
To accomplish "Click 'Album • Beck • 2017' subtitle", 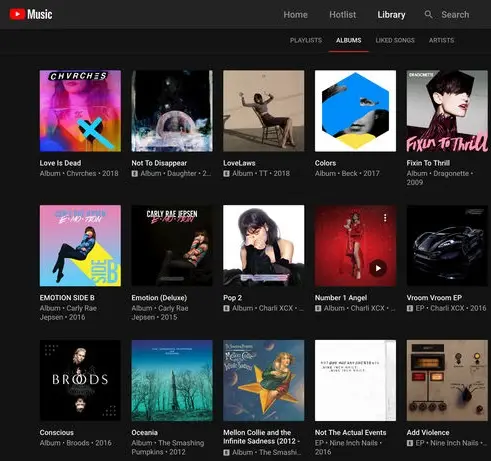I will (347, 173).
